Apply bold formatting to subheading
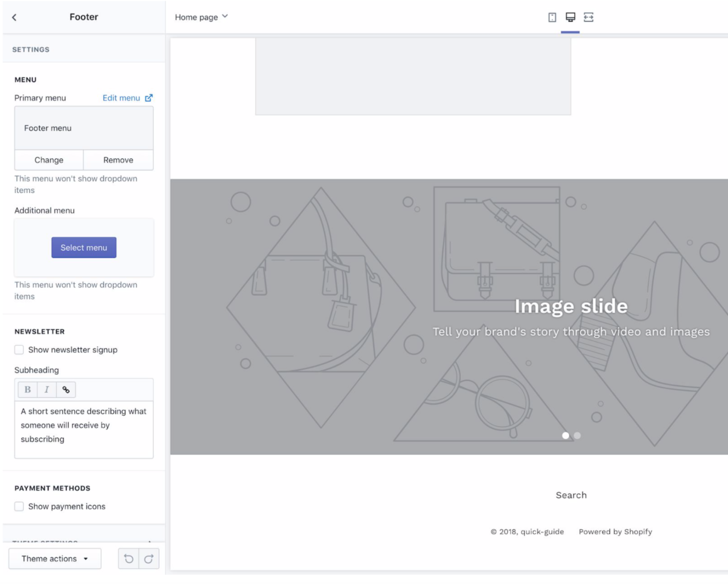This screenshot has height=584, width=728. [x=27, y=389]
